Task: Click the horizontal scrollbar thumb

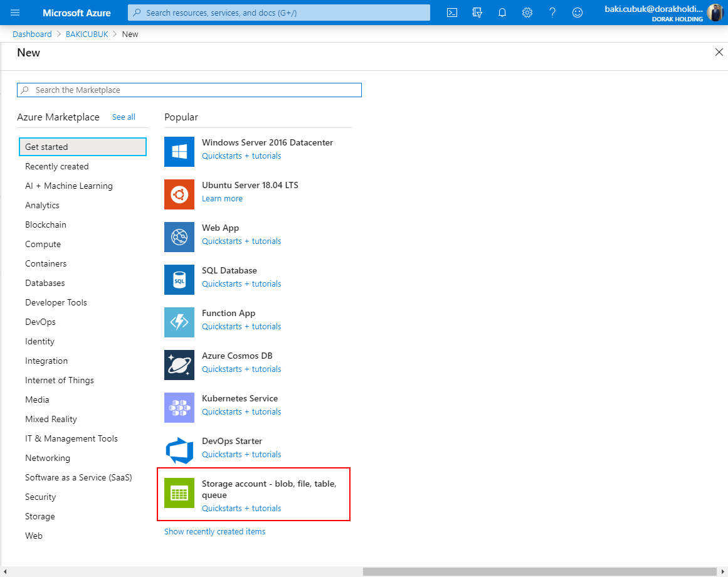Action: [539, 572]
